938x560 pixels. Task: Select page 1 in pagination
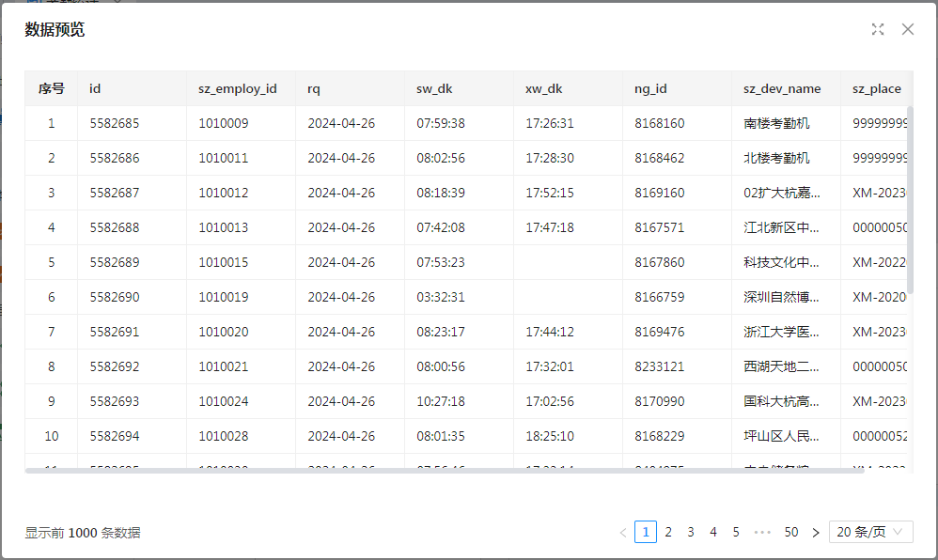(x=646, y=532)
